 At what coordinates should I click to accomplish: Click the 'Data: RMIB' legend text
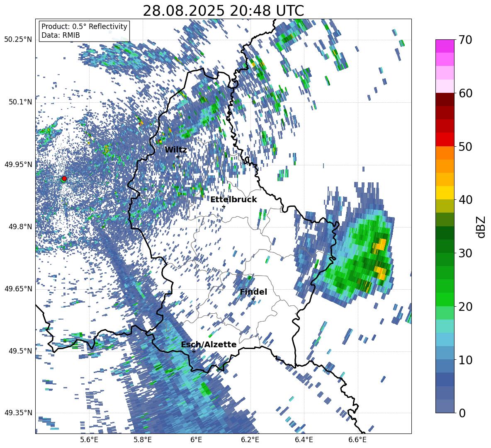[61, 35]
